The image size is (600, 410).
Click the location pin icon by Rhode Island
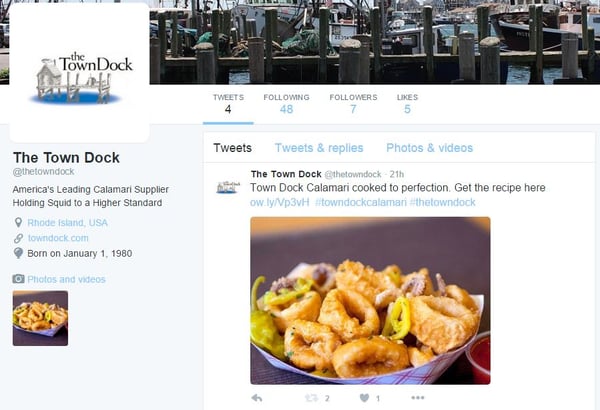18,222
